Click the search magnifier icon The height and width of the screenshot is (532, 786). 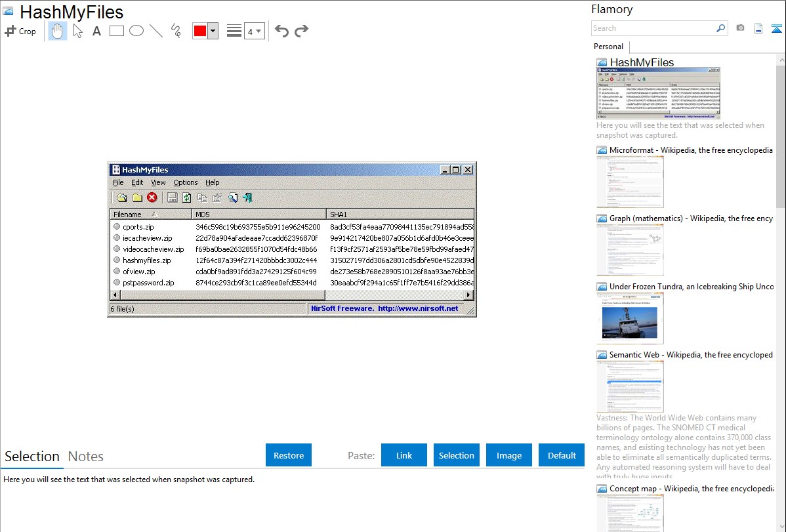pyautogui.click(x=720, y=28)
